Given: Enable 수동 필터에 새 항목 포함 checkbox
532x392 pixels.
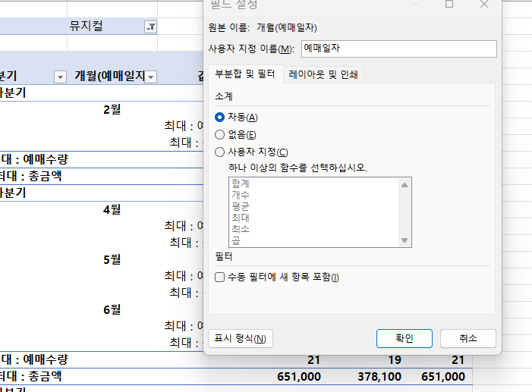Looking at the screenshot, I should coord(220,278).
